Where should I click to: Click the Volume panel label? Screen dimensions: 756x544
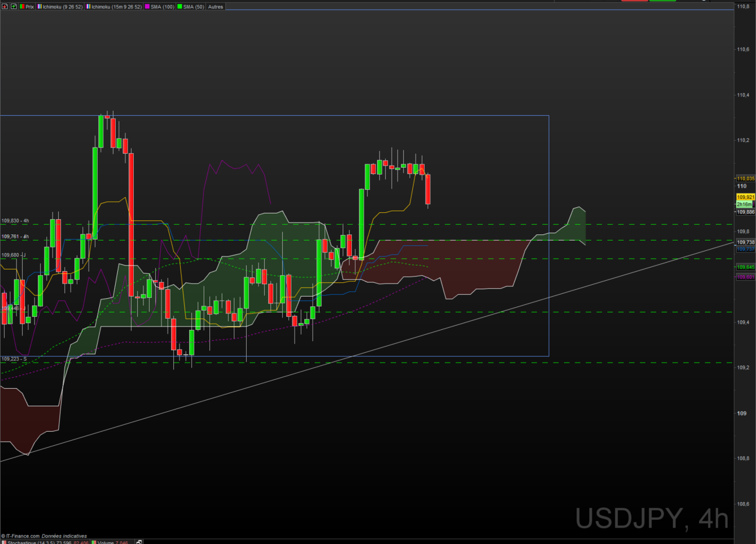(110, 542)
